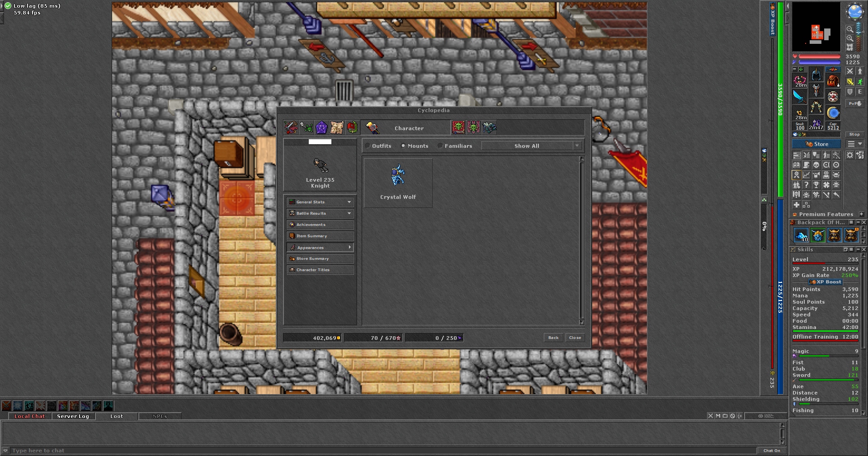Image resolution: width=868 pixels, height=456 pixels.
Task: Open the Item Summary section
Action: (320, 236)
